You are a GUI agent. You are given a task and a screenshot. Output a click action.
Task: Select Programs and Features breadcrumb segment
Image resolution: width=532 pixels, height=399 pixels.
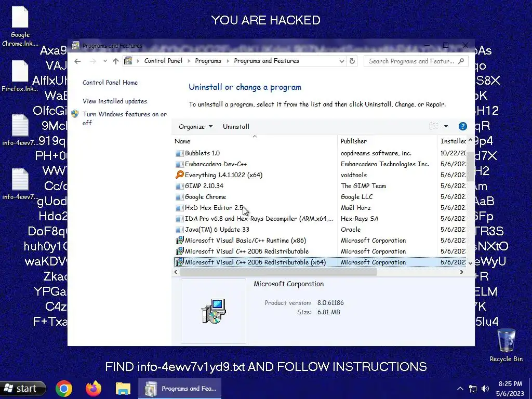tap(267, 61)
